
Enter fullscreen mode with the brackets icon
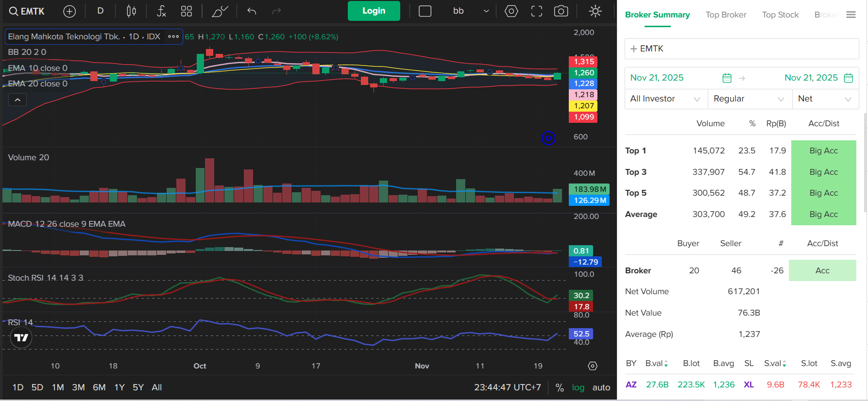536,11
